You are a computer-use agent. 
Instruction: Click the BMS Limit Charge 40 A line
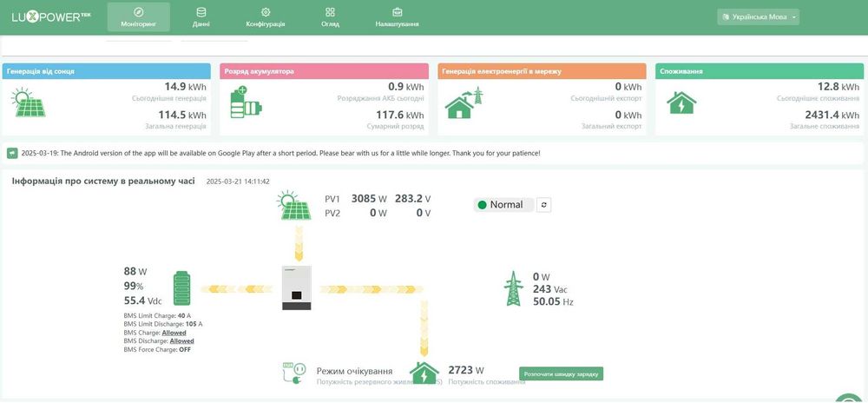tap(157, 315)
